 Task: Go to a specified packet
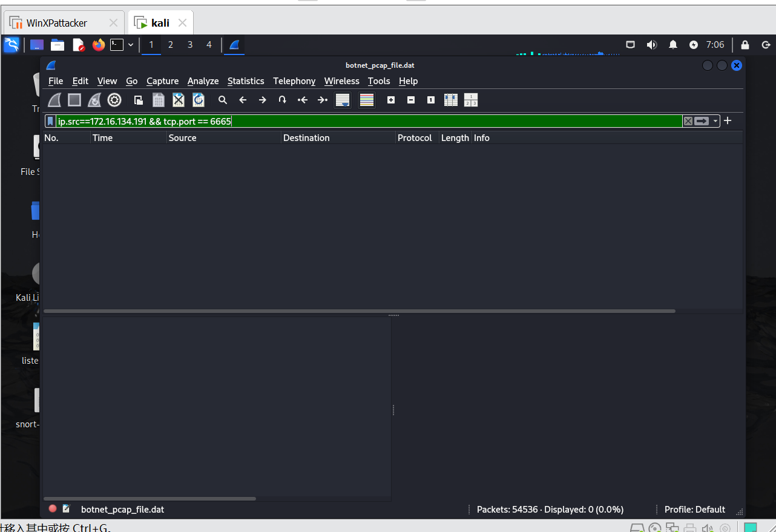[283, 100]
